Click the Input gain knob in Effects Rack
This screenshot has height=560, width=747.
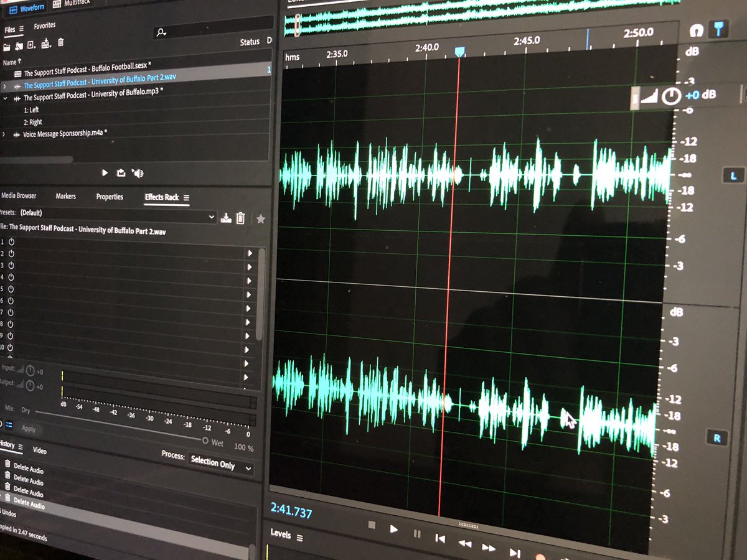[30, 371]
